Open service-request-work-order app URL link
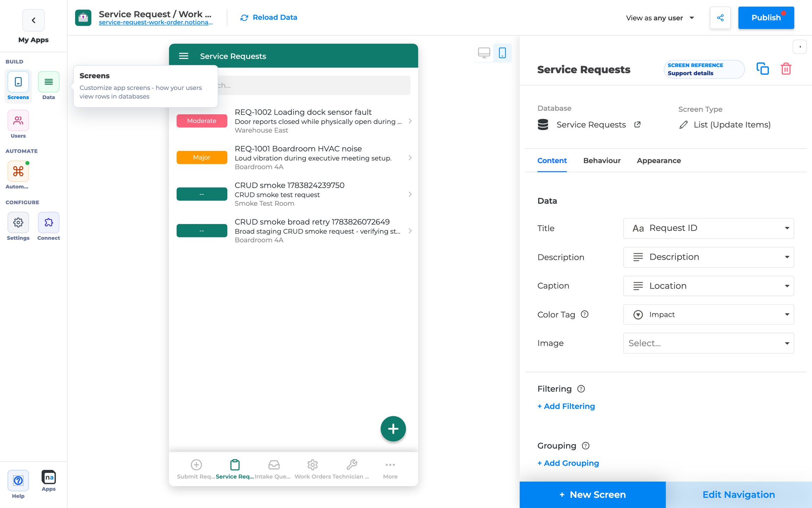The height and width of the screenshot is (508, 812). [155, 23]
